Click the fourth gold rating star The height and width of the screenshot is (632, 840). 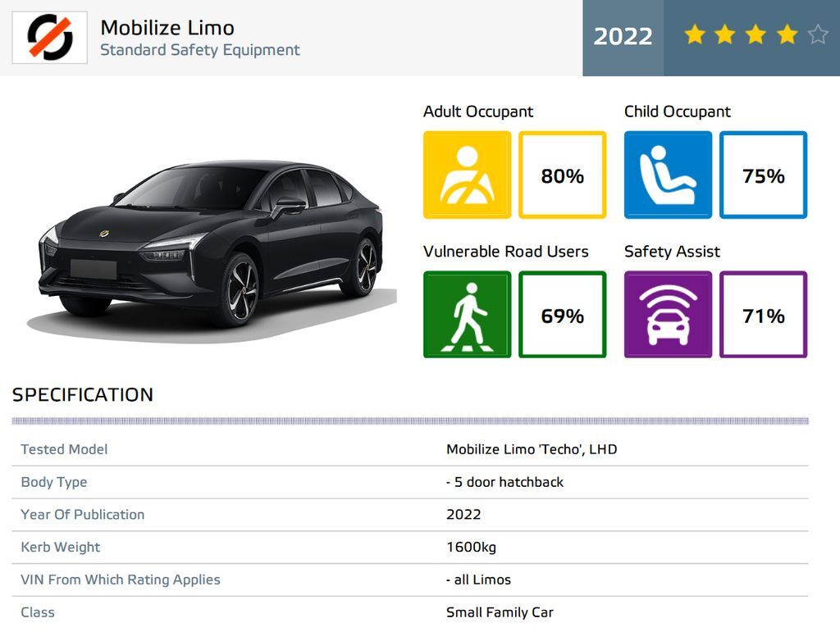pyautogui.click(x=787, y=34)
